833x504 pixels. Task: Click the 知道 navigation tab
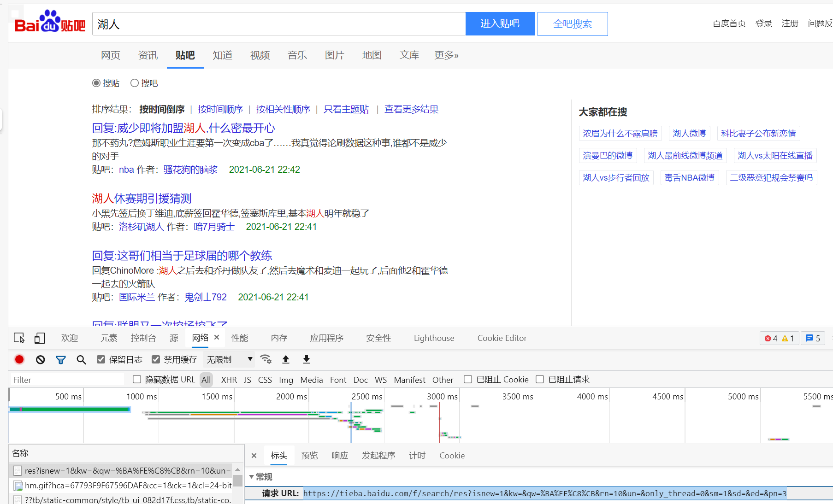click(223, 55)
